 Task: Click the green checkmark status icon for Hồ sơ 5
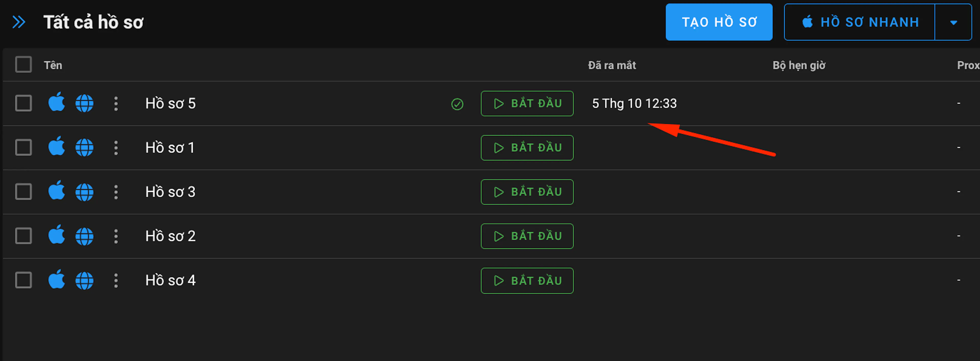click(x=457, y=104)
